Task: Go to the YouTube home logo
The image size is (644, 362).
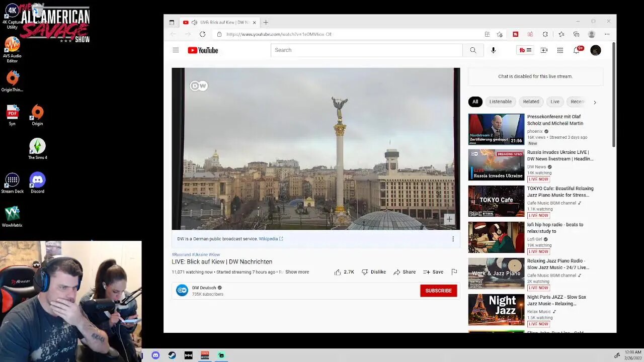Action: tap(203, 50)
